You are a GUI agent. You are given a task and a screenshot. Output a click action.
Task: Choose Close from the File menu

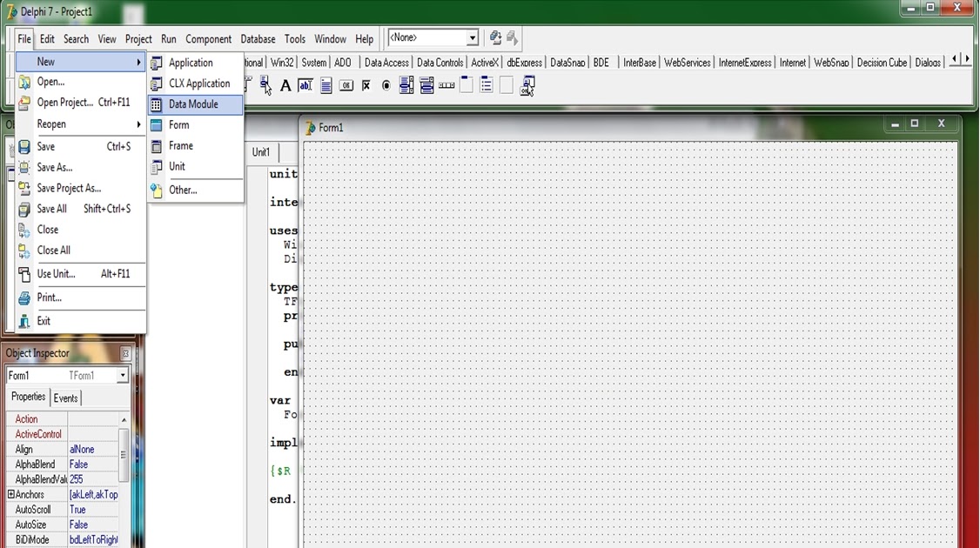[81, 230]
